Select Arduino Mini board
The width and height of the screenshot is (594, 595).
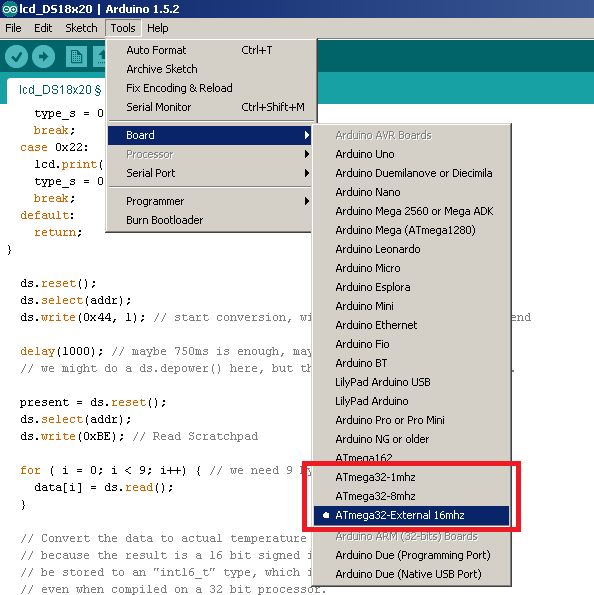coord(411,306)
